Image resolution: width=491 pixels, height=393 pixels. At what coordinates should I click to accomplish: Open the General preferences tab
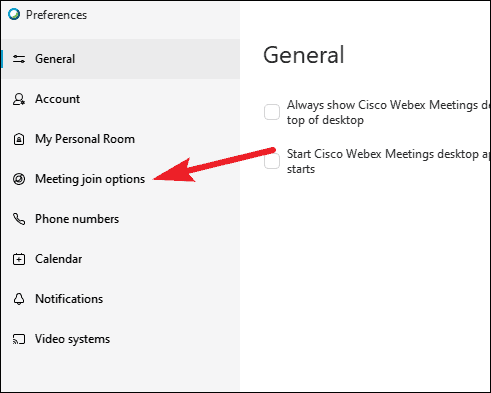tap(121, 59)
